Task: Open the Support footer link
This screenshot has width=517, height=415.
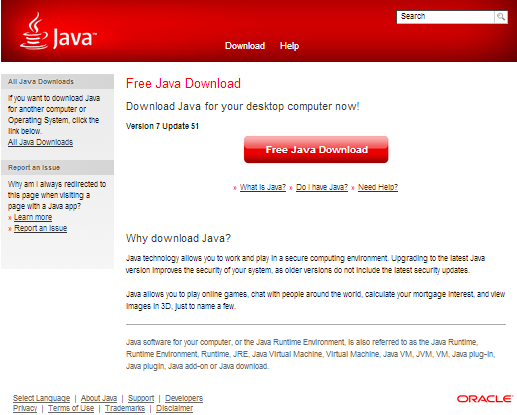Action: [141, 398]
